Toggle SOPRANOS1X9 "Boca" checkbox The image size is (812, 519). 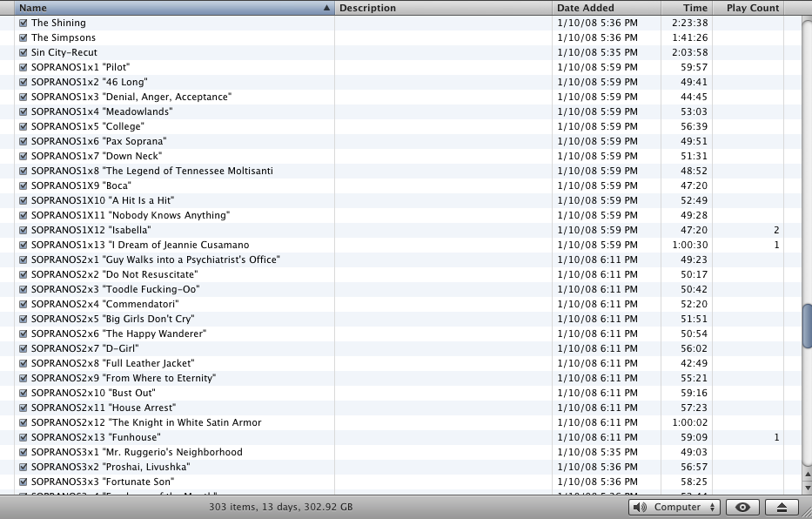[x=23, y=185]
